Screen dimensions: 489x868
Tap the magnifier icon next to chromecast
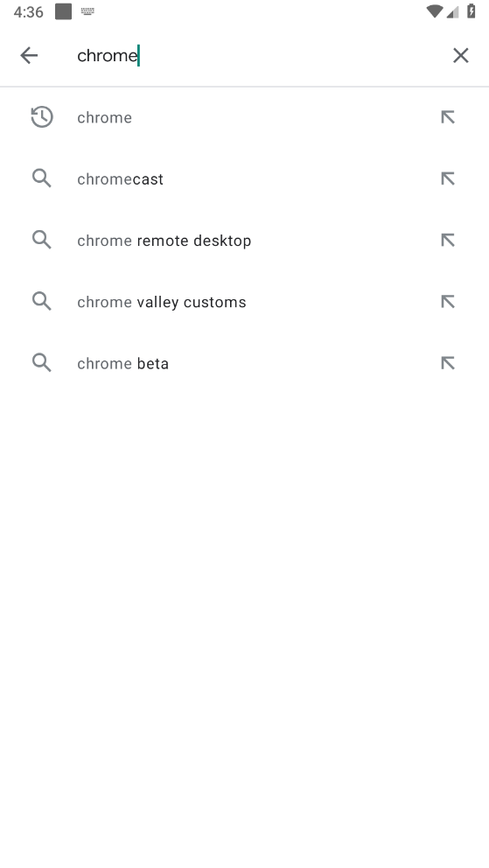tap(41, 178)
